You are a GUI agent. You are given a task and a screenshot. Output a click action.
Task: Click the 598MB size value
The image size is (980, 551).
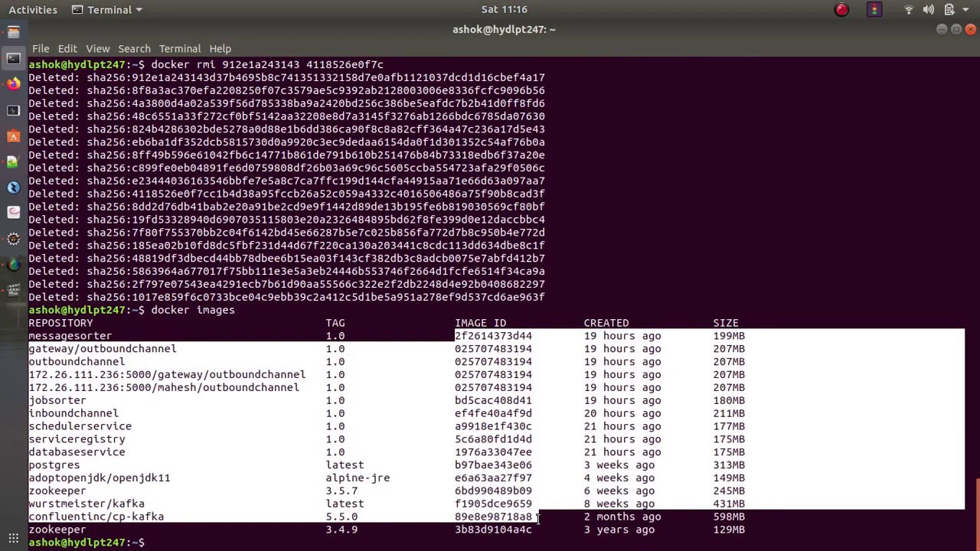tap(729, 517)
